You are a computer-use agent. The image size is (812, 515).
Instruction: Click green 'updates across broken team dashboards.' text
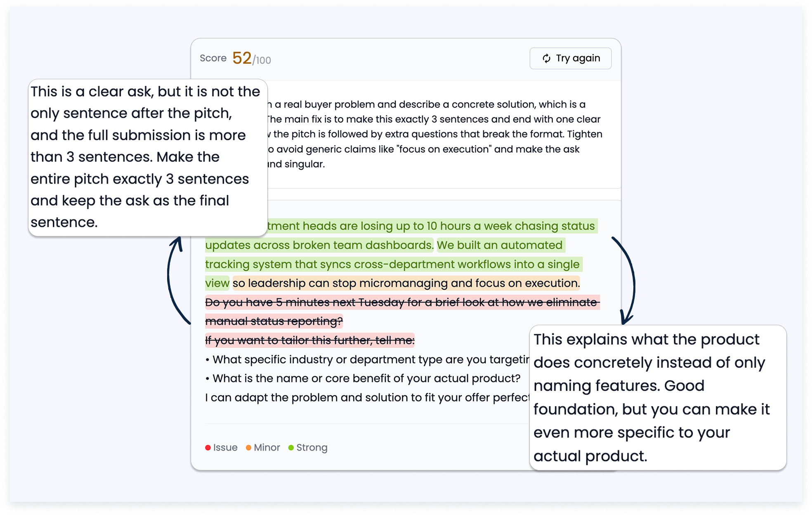[x=319, y=245]
